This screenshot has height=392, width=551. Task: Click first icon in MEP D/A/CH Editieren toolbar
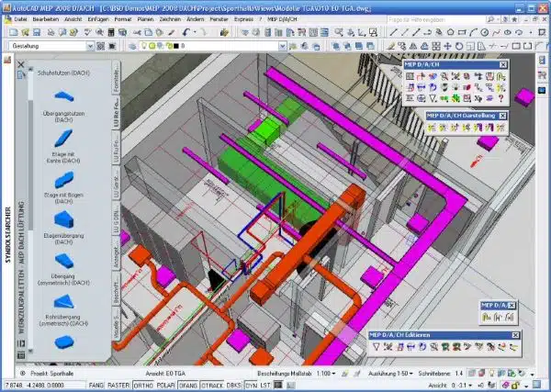(x=378, y=347)
